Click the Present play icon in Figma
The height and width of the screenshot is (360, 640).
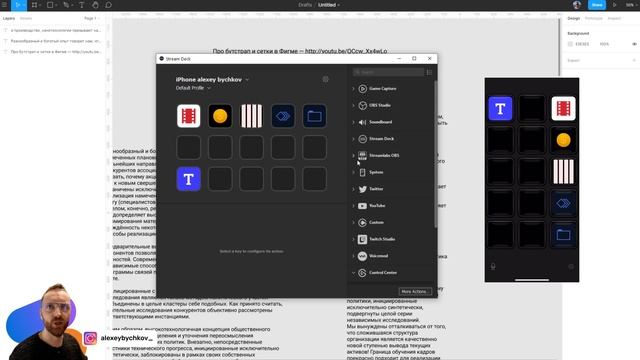tap(614, 5)
